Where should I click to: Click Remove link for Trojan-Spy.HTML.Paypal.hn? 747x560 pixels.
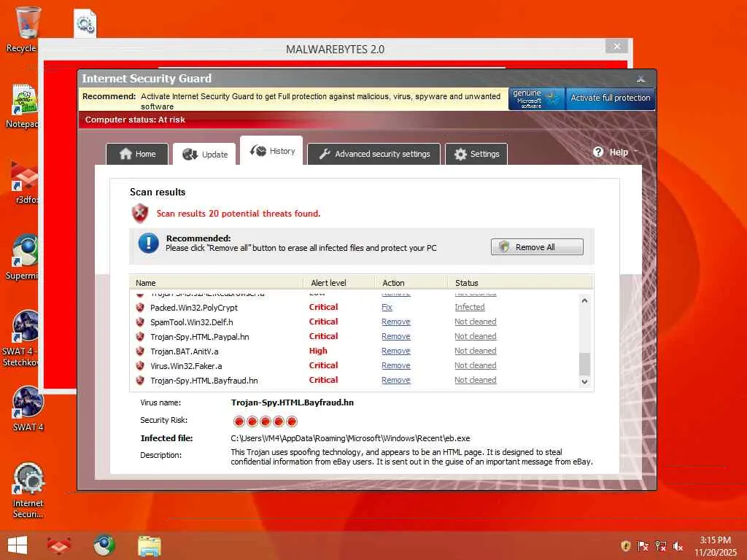pos(396,336)
